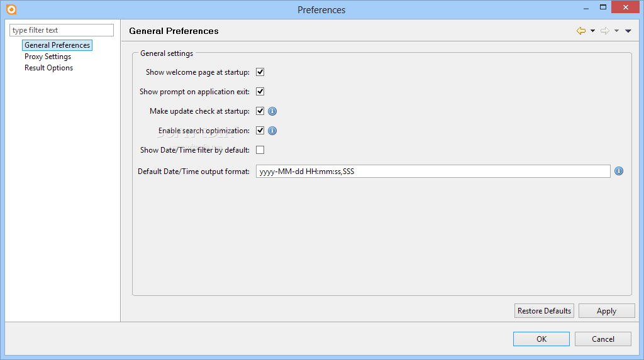Expand the back history dropdown arrow
The height and width of the screenshot is (360, 644).
coord(592,31)
